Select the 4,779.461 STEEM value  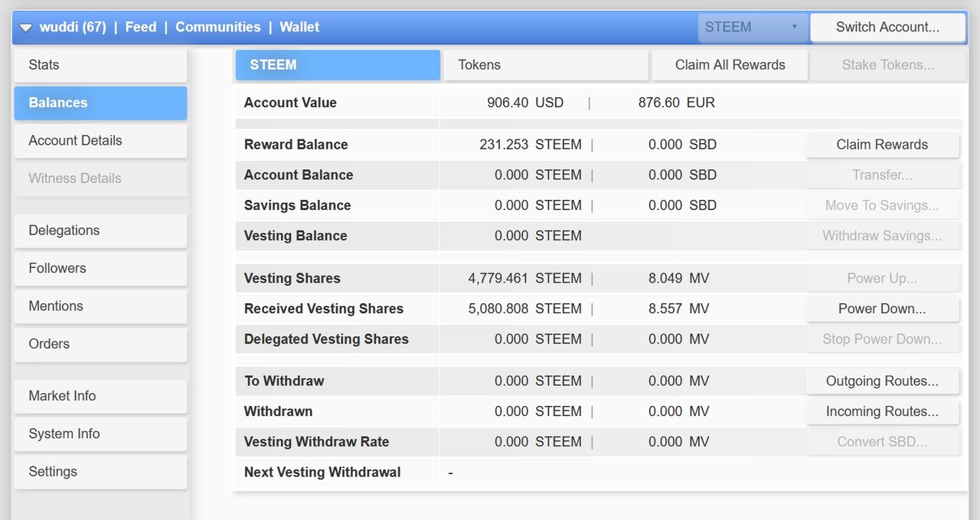525,278
